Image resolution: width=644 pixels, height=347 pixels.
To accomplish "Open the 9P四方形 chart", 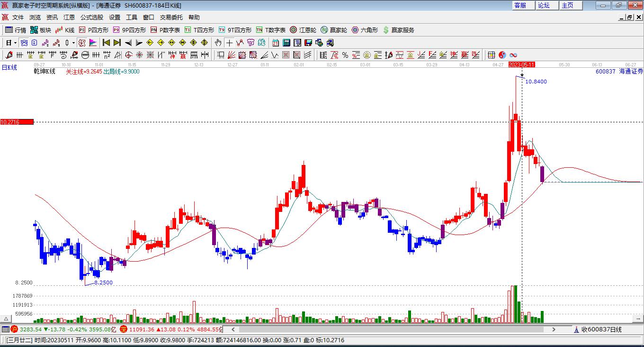I will pyautogui.click(x=129, y=30).
